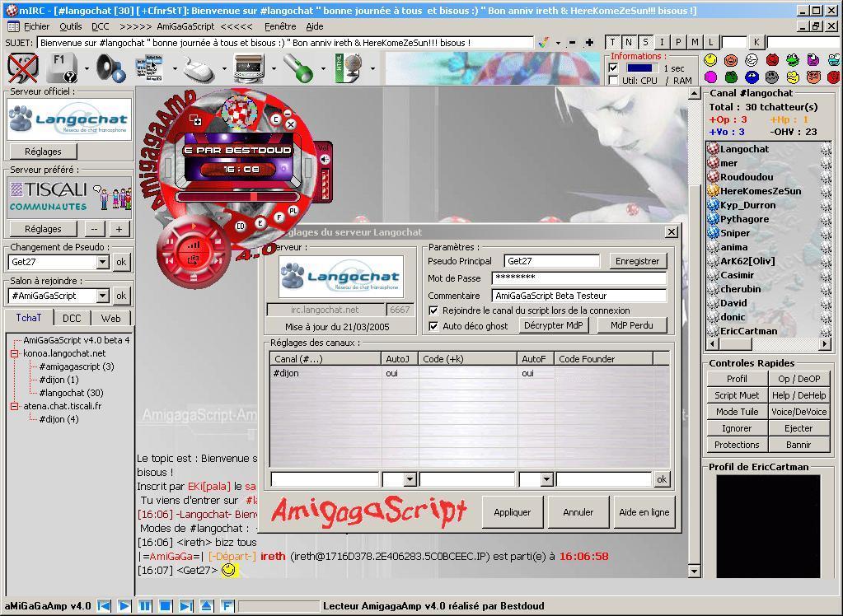Open dropdown arrow next to F1 help icon
Screen dimensions: 843x616
point(87,69)
